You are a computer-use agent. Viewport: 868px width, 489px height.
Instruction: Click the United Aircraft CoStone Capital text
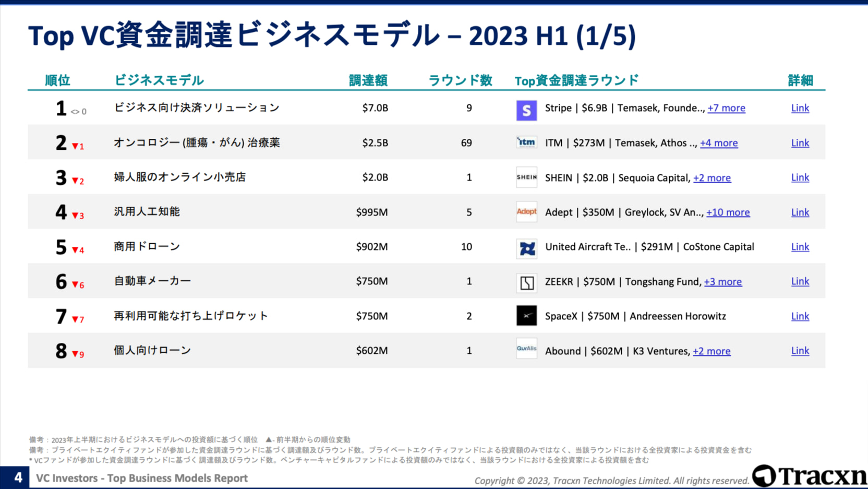[x=649, y=247]
